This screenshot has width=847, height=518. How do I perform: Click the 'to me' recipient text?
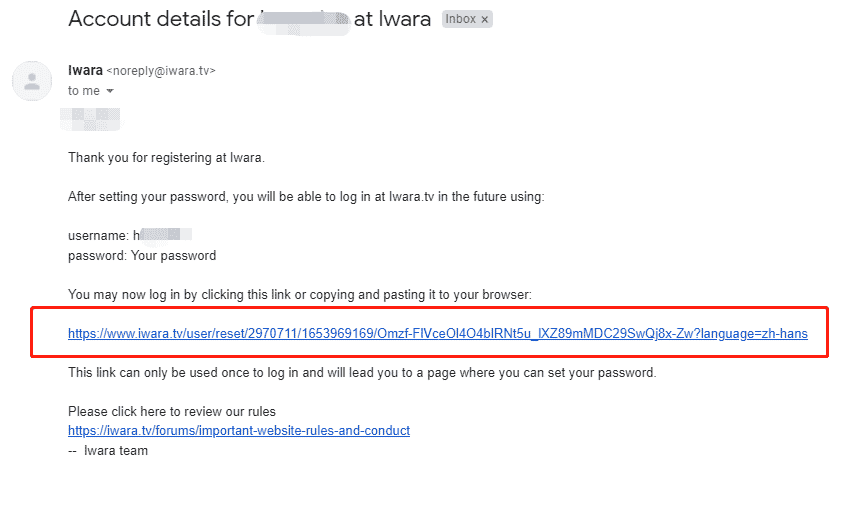(x=84, y=91)
